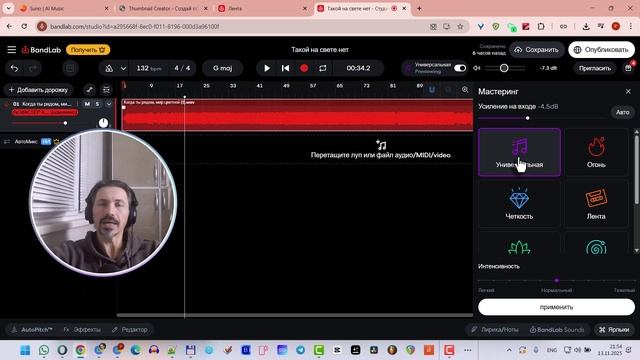Select the Универсальная mastering preset
Viewport: 640px width, 360px height.
point(519,152)
